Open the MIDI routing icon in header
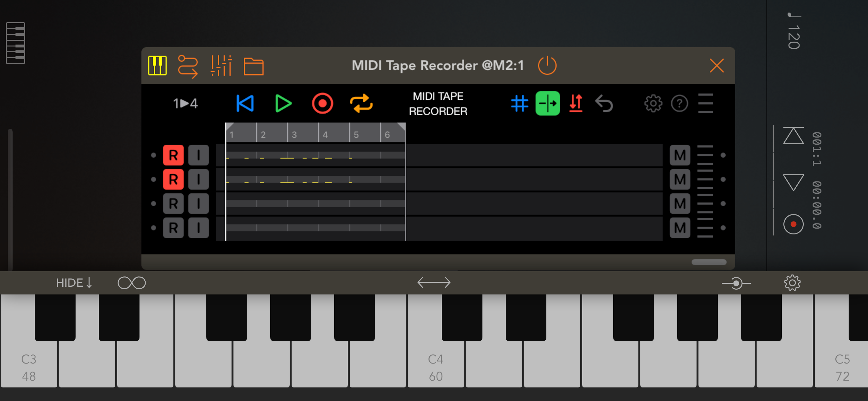Screen dimensions: 868x401 coord(188,66)
